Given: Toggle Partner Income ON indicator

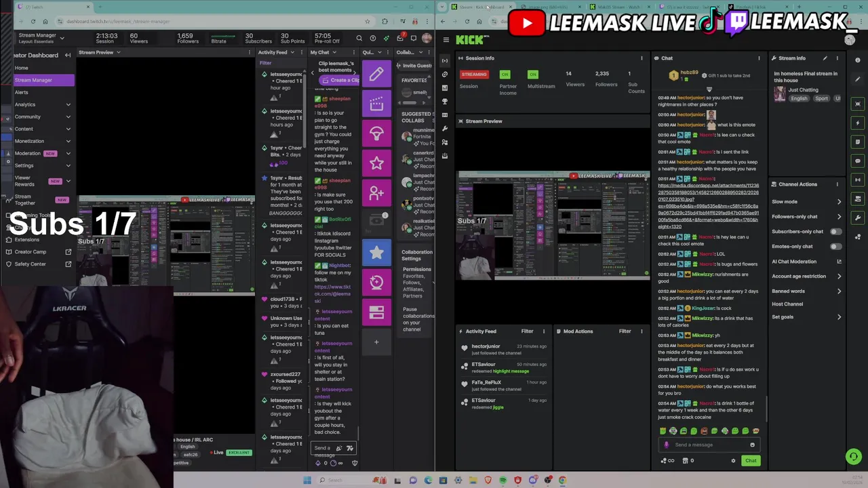Looking at the screenshot, I should (x=505, y=75).
